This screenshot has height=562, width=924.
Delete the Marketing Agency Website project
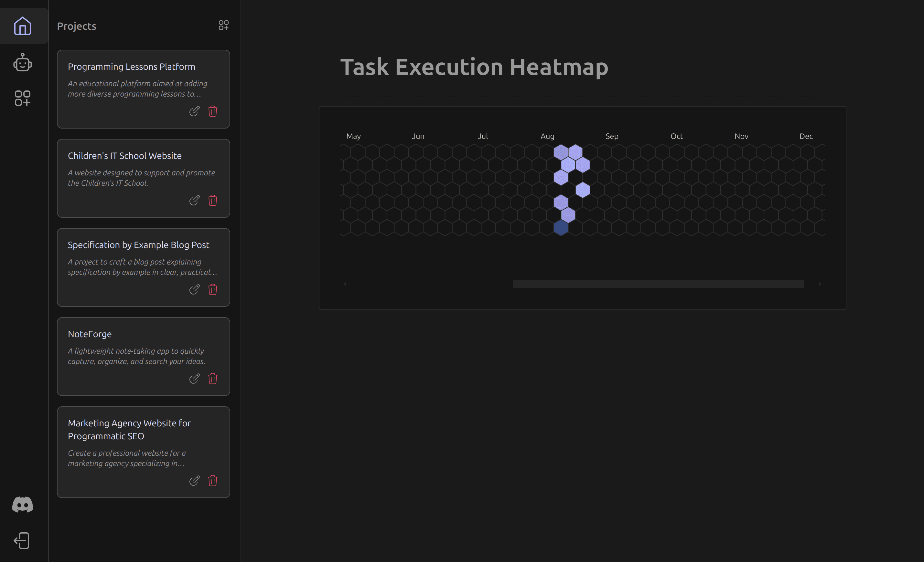tap(213, 481)
